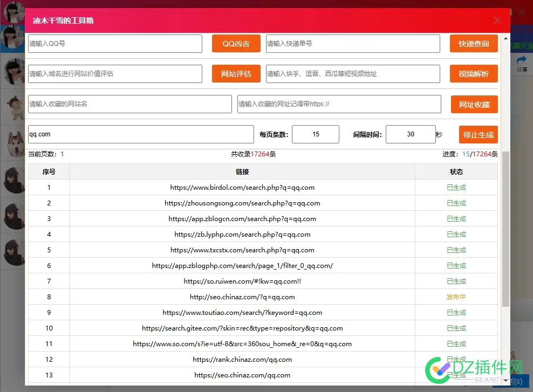533x392 pixels.
Task: Open the zb.lyphp.com search link
Action: [242, 235]
